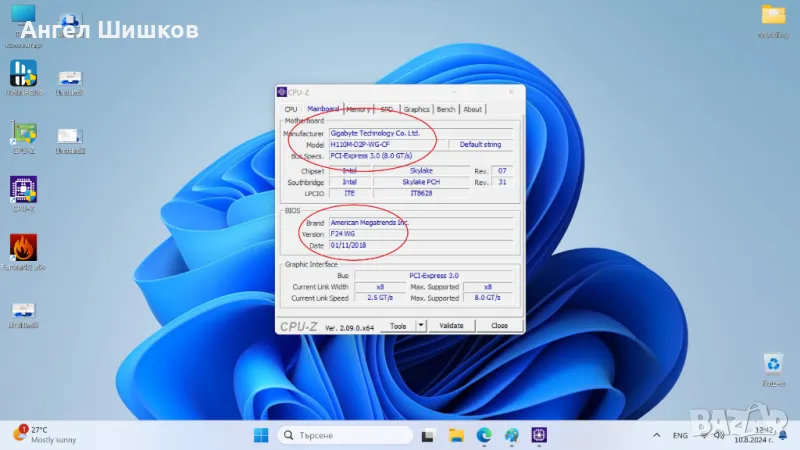Open the SPD tab
Image resolution: width=800 pixels, height=450 pixels.
coord(386,109)
